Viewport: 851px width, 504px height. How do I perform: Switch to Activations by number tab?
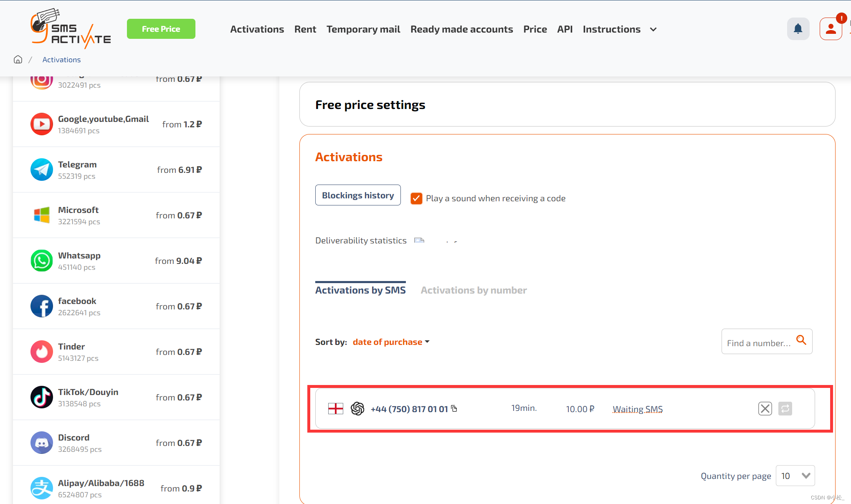point(474,290)
